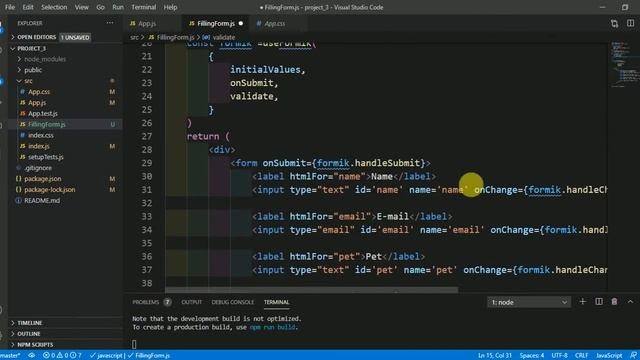The image size is (640, 360).
Task: Click the feedback icon in status bar
Action: [633, 356]
